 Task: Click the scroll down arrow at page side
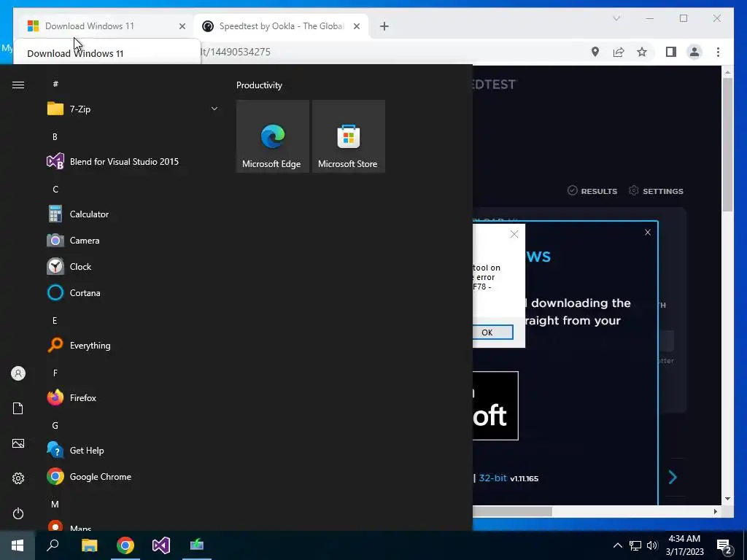tap(727, 499)
